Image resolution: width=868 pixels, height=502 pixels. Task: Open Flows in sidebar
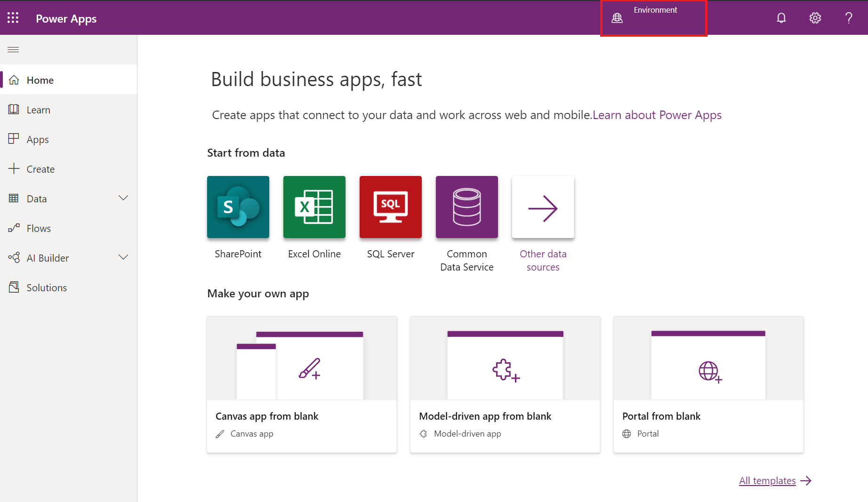tap(69, 228)
